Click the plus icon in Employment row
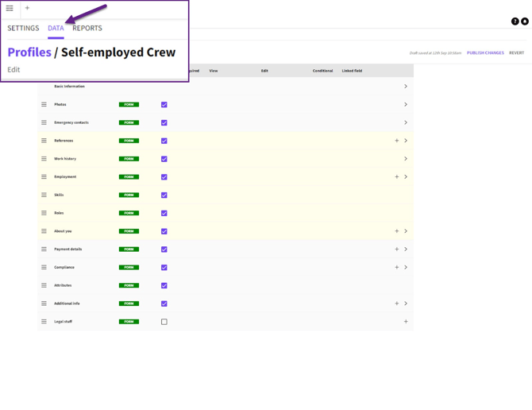Image resolution: width=532 pixels, height=410 pixels. click(x=397, y=177)
